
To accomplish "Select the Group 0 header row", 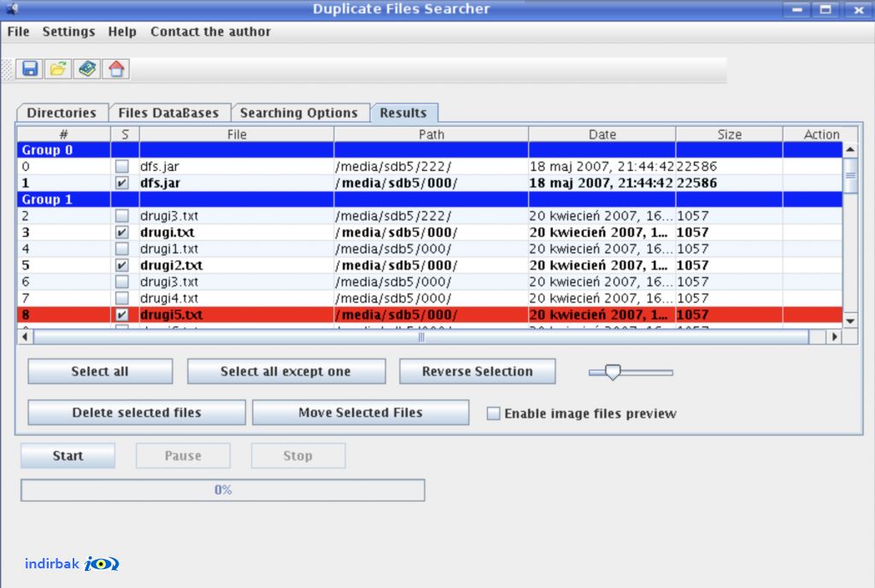I will pyautogui.click(x=430, y=150).
